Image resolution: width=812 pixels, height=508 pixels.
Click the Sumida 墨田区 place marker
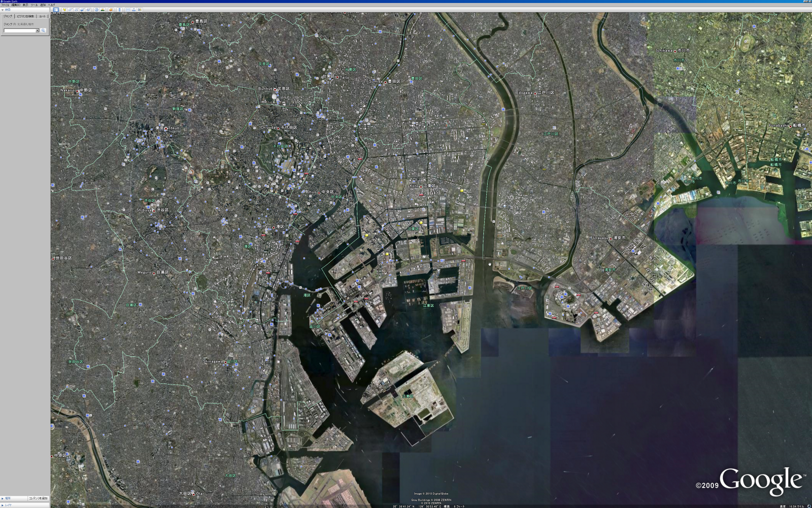click(x=385, y=82)
